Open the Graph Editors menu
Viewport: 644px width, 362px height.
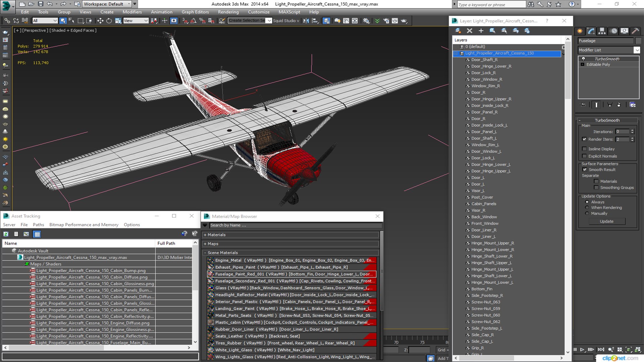pyautogui.click(x=195, y=12)
